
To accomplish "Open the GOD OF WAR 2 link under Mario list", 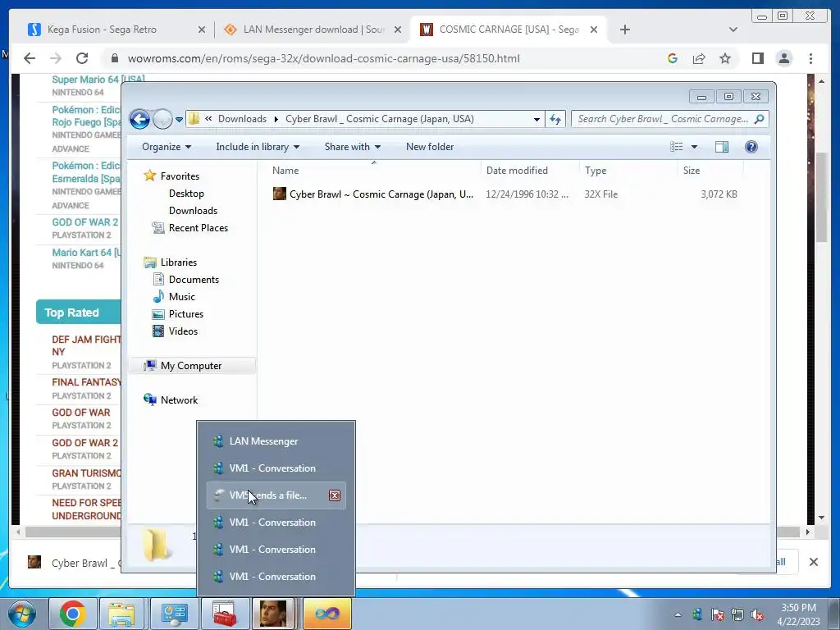I will tap(84, 222).
